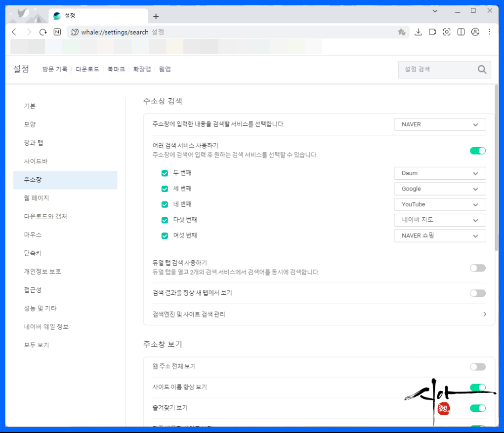Go to 웹 페이지 settings section
Image resolution: width=504 pixels, height=433 pixels.
[x=37, y=198]
